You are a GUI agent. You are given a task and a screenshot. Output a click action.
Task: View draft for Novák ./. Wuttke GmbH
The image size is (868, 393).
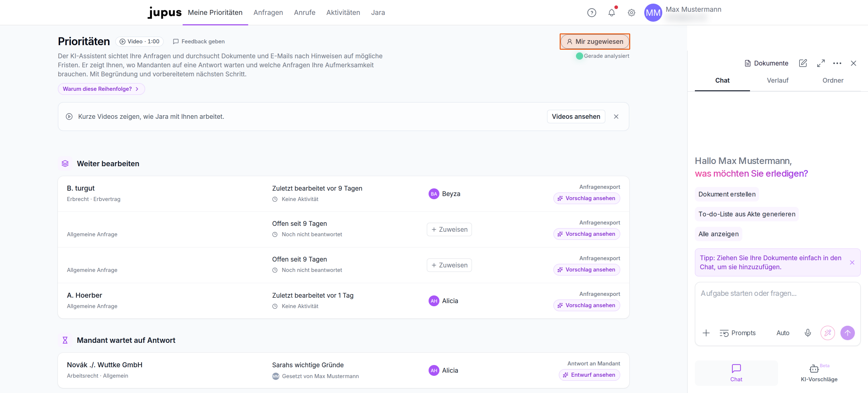[590, 375]
